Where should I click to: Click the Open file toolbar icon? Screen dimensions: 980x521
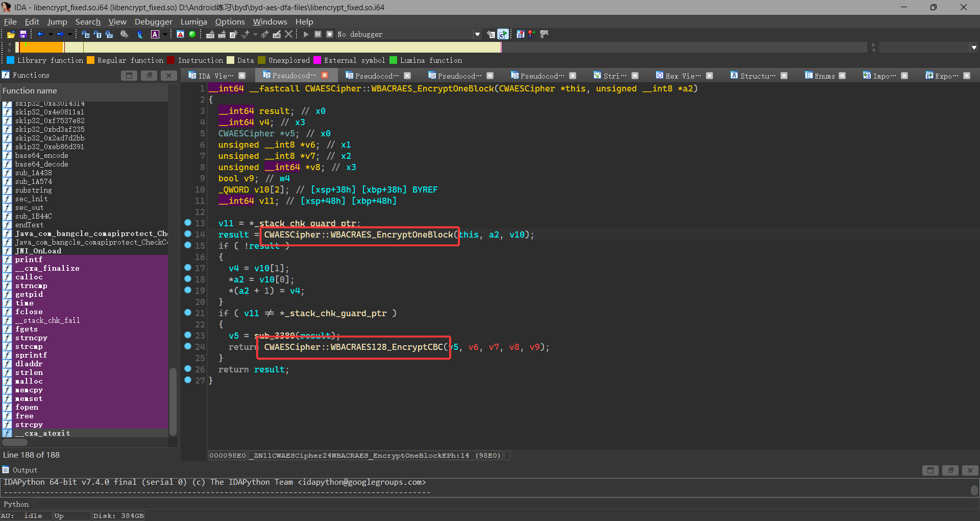tap(11, 34)
